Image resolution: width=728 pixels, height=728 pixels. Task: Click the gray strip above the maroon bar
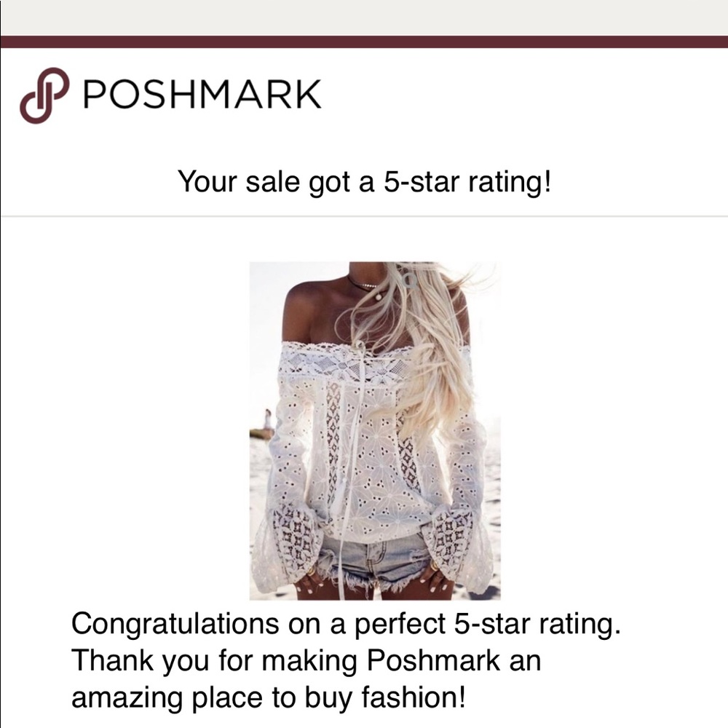(x=364, y=17)
